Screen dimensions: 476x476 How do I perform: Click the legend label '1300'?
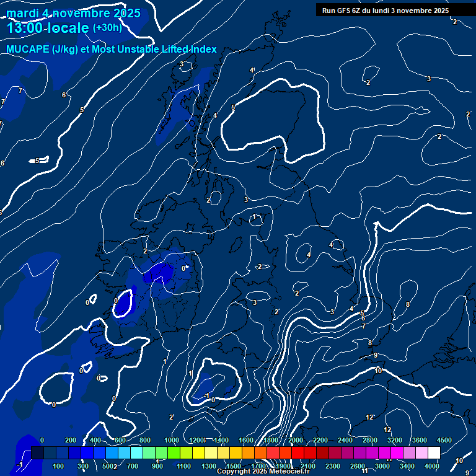tap(209, 466)
